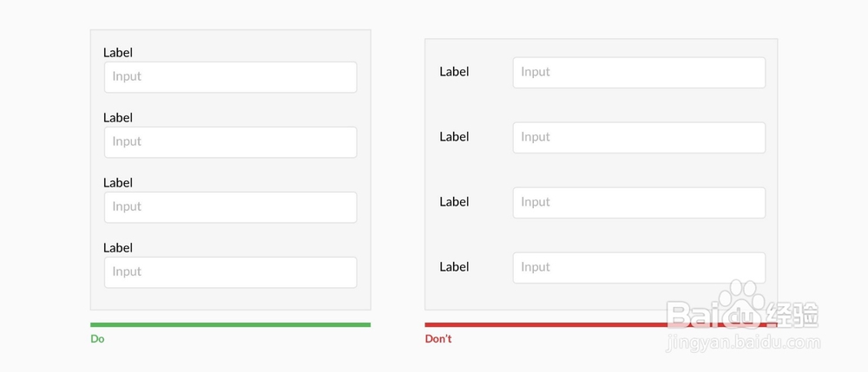Click the first input in the Do form
868x372 pixels.
(x=230, y=77)
